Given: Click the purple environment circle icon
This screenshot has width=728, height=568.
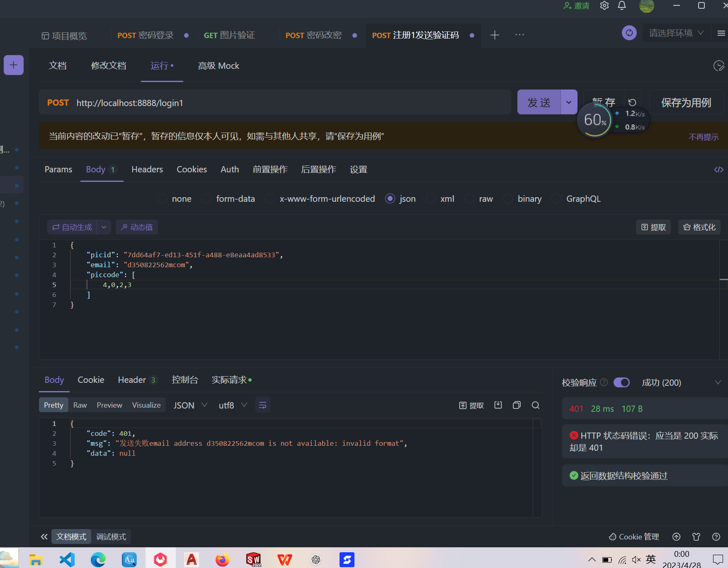Looking at the screenshot, I should (x=629, y=33).
